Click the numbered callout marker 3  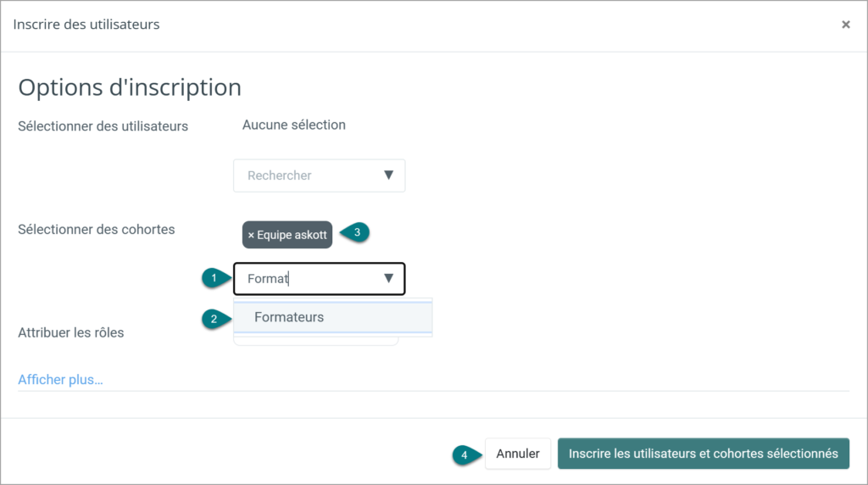coord(355,232)
